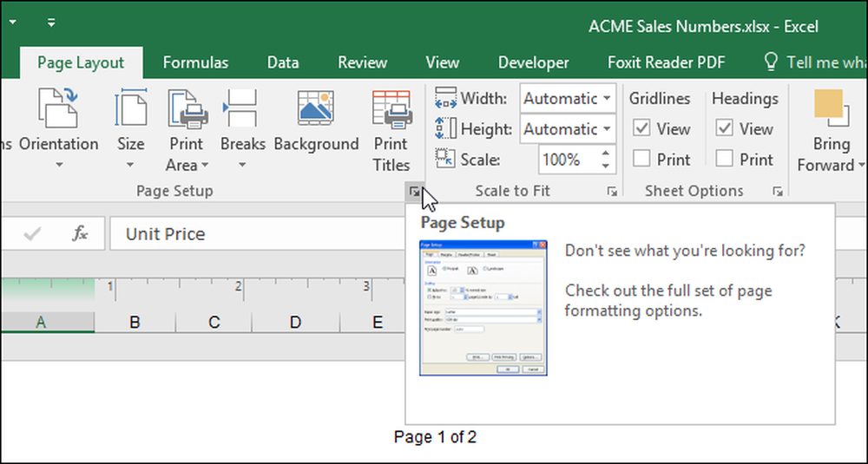Switch to the Data tab
The image size is (868, 464).
coord(283,62)
